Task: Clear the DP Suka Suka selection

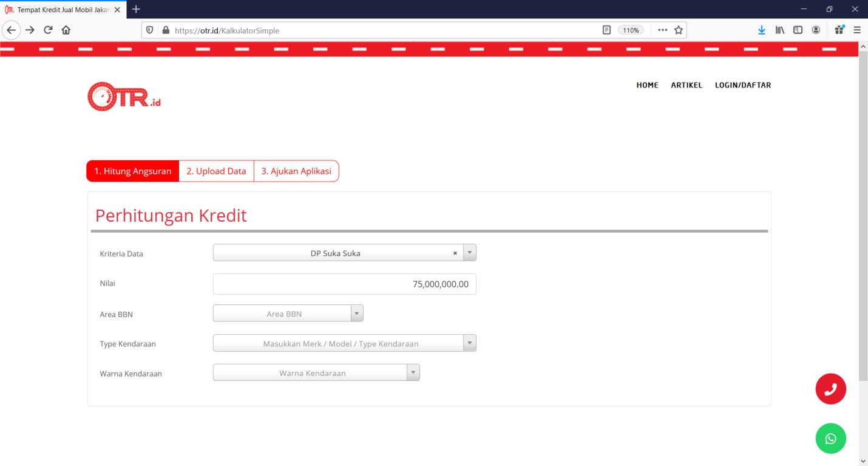Action: (455, 253)
